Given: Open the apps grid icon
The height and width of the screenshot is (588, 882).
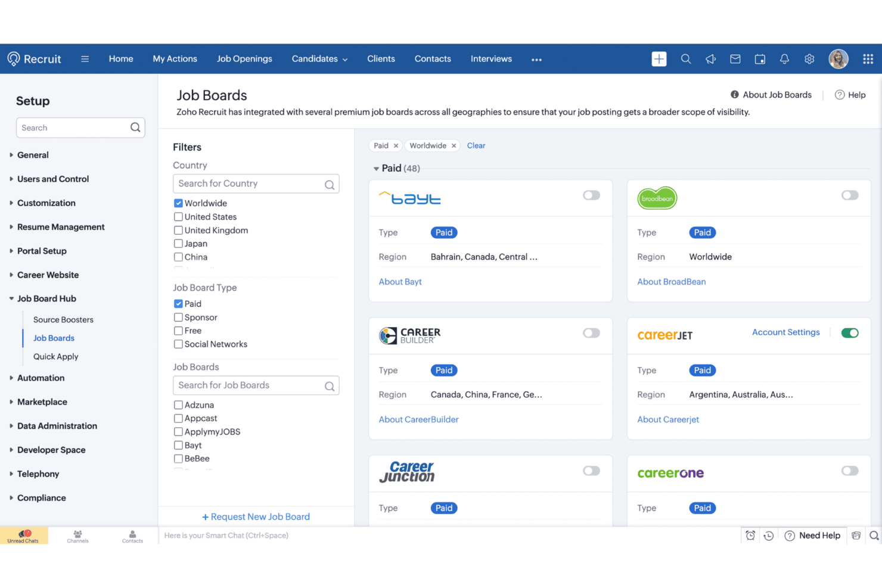Looking at the screenshot, I should (x=868, y=59).
